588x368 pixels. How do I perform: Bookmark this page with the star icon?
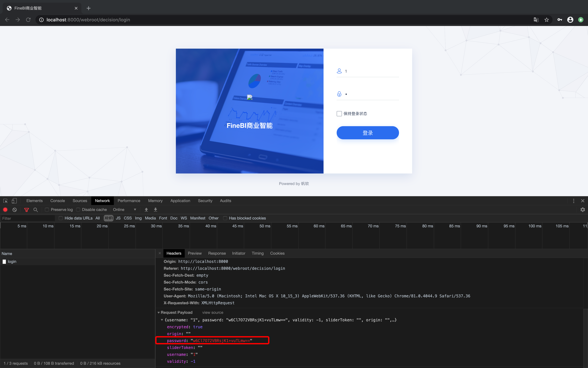(x=546, y=20)
